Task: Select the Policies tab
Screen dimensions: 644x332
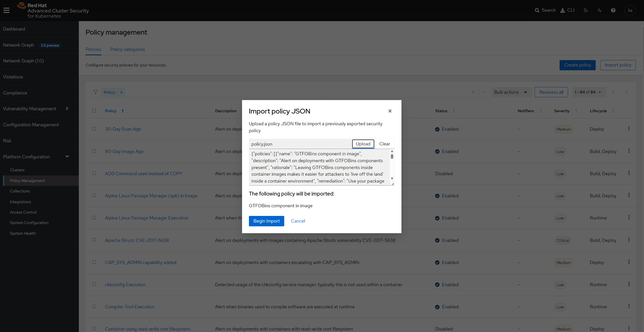Action: tap(93, 49)
